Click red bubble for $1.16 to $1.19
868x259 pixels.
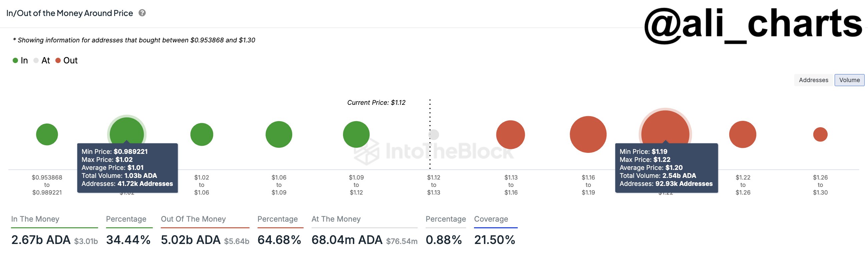pos(588,134)
